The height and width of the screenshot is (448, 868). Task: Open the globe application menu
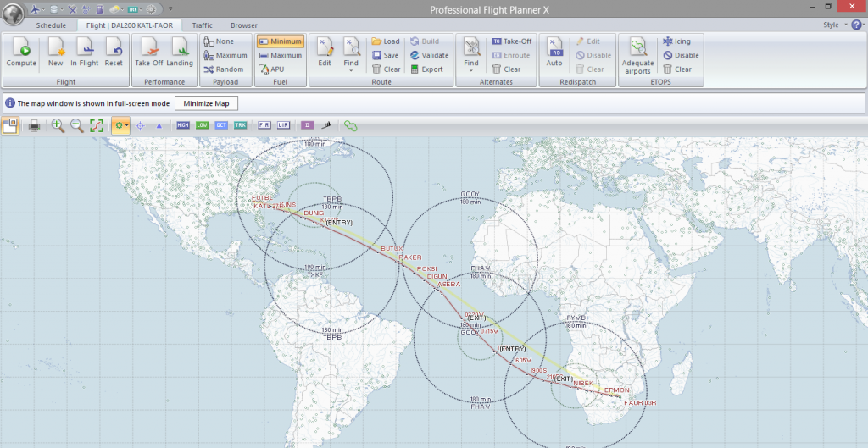(13, 14)
